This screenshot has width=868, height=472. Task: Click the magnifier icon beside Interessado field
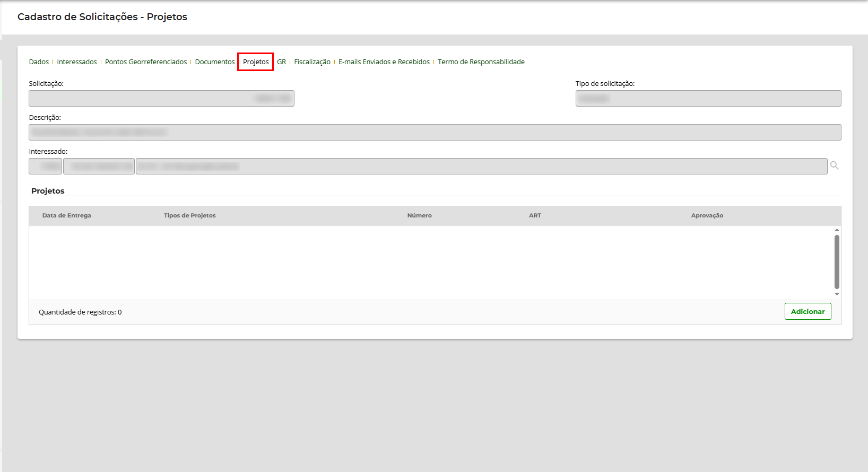click(834, 166)
